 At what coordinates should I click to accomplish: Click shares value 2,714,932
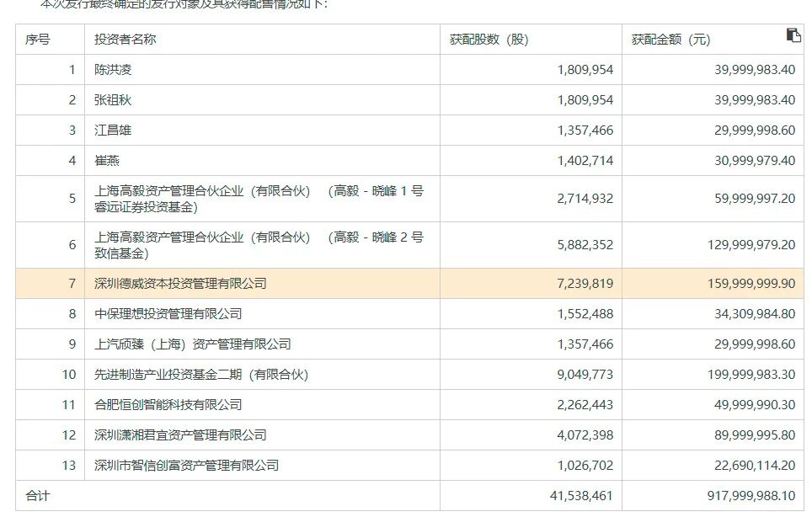(x=585, y=199)
